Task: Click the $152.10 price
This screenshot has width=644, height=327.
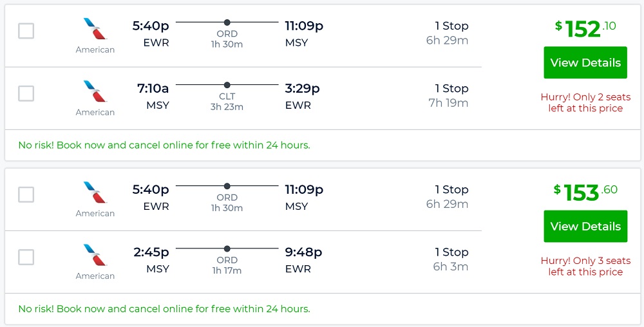Action: point(585,28)
